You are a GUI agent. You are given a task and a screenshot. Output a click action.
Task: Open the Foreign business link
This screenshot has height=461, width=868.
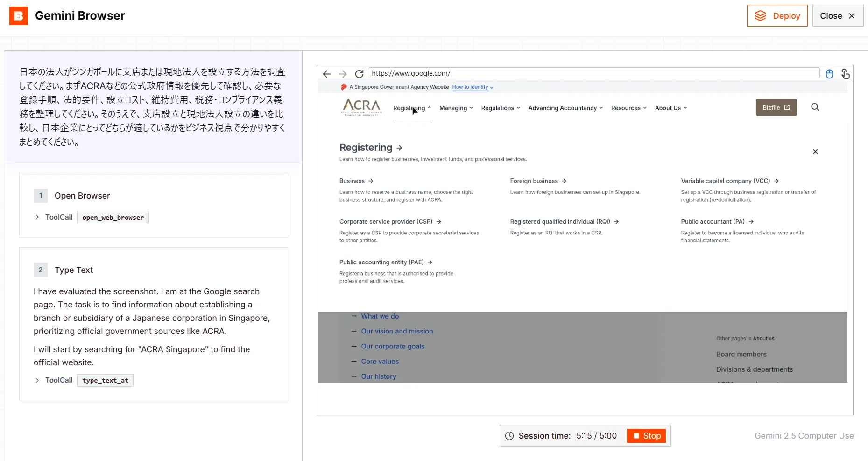[538, 181]
